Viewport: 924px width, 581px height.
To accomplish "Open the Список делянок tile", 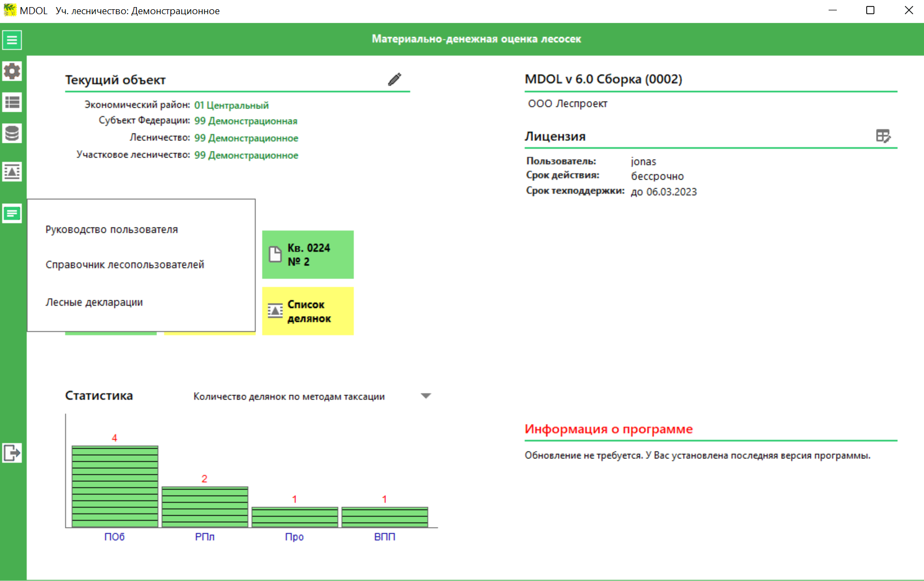I will 308,311.
